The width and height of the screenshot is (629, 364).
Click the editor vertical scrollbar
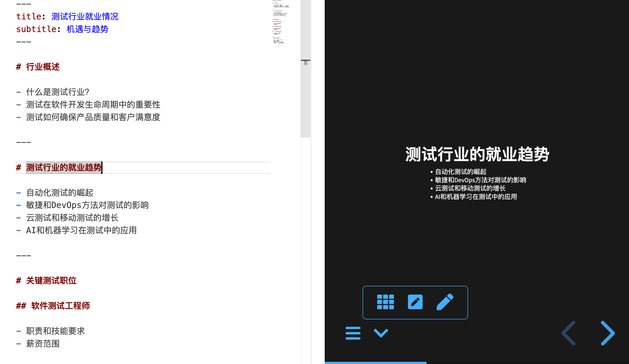tap(306, 69)
